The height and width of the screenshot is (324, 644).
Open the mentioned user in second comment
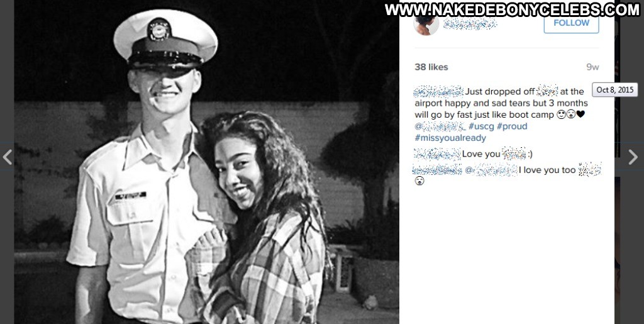tap(491, 170)
